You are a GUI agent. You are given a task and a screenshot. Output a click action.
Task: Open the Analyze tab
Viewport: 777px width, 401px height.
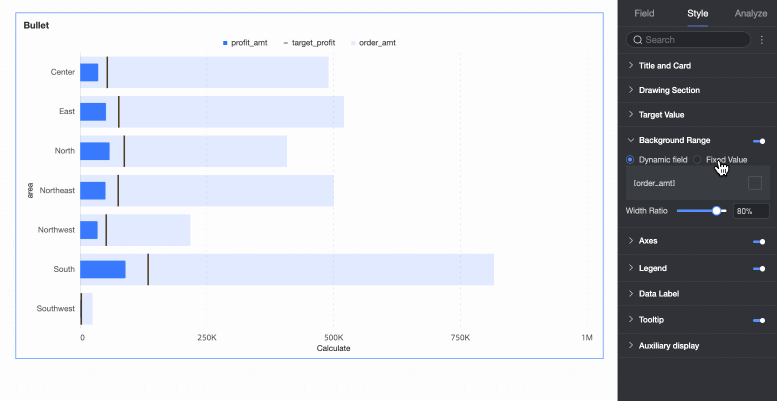(x=751, y=13)
